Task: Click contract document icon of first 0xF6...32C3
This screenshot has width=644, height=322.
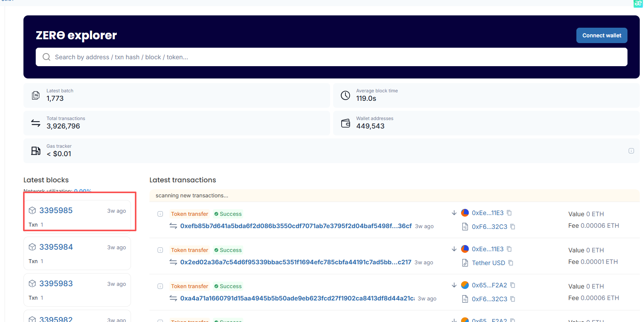Action: click(x=465, y=227)
